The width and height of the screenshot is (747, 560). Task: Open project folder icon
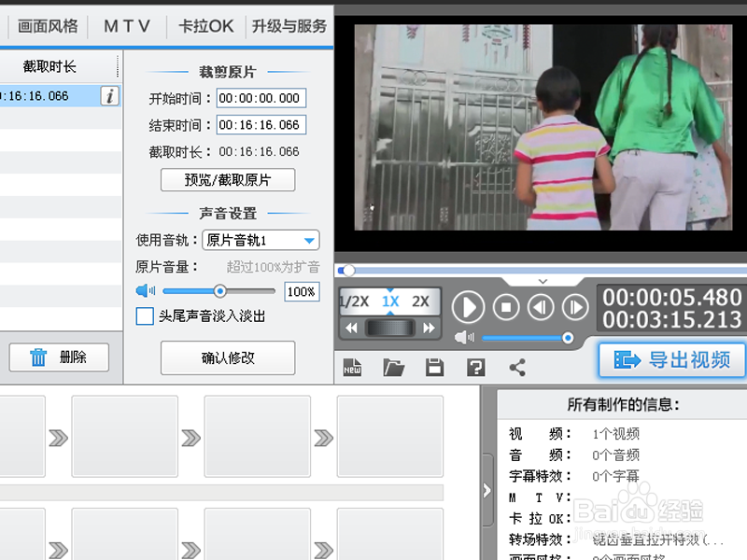point(393,368)
